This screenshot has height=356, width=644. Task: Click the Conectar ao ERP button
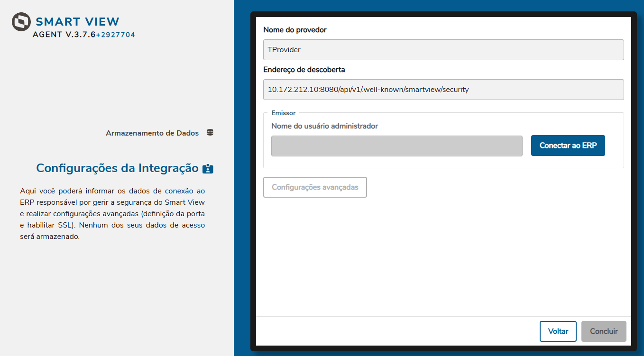pyautogui.click(x=568, y=146)
